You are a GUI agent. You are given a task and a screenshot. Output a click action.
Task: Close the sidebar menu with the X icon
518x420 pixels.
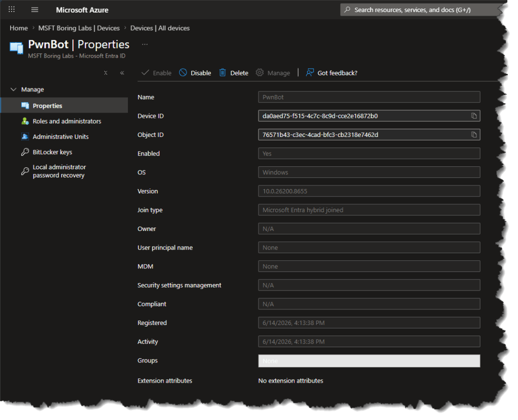[x=106, y=73]
